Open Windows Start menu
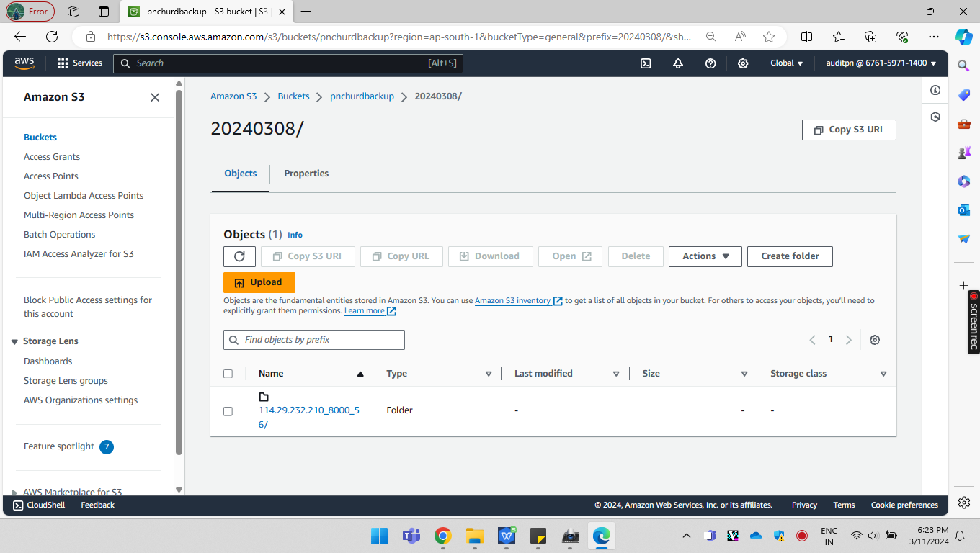Screen dimensions: 980x553 (379, 536)
